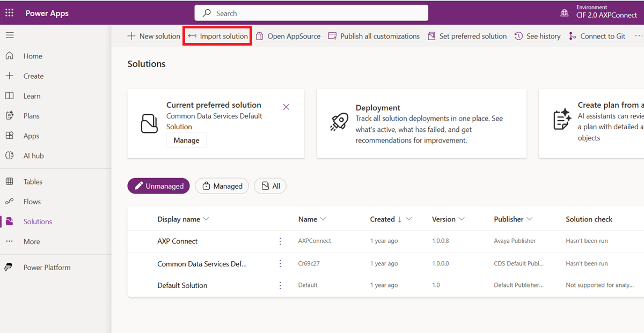Open AppSource from the toolbar
Viewport: 644px width, 333px height.
click(288, 36)
